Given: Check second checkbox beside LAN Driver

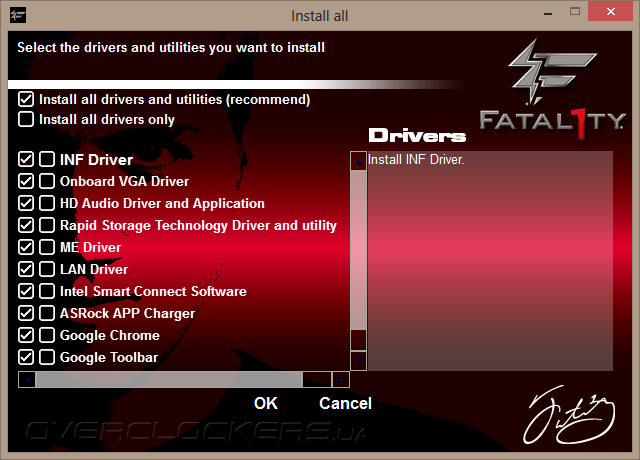Looking at the screenshot, I should tap(47, 269).
